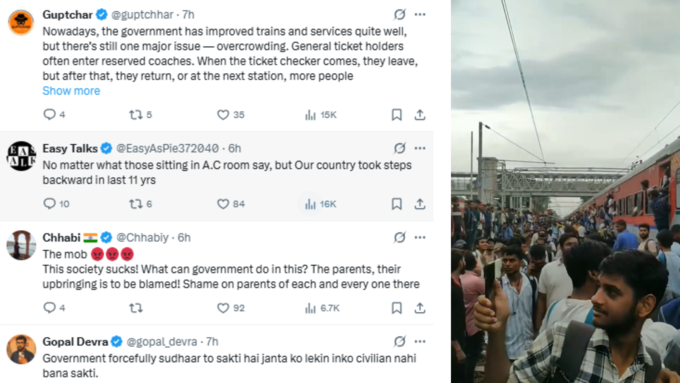The width and height of the screenshot is (680, 383).
Task: Show more of Guptchar's tweet text
Action: pos(71,91)
